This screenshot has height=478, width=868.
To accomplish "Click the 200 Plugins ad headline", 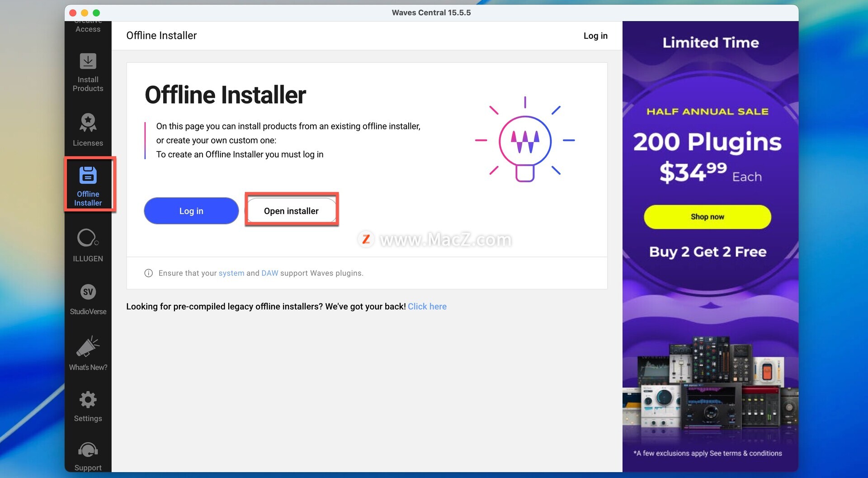I will pyautogui.click(x=708, y=142).
